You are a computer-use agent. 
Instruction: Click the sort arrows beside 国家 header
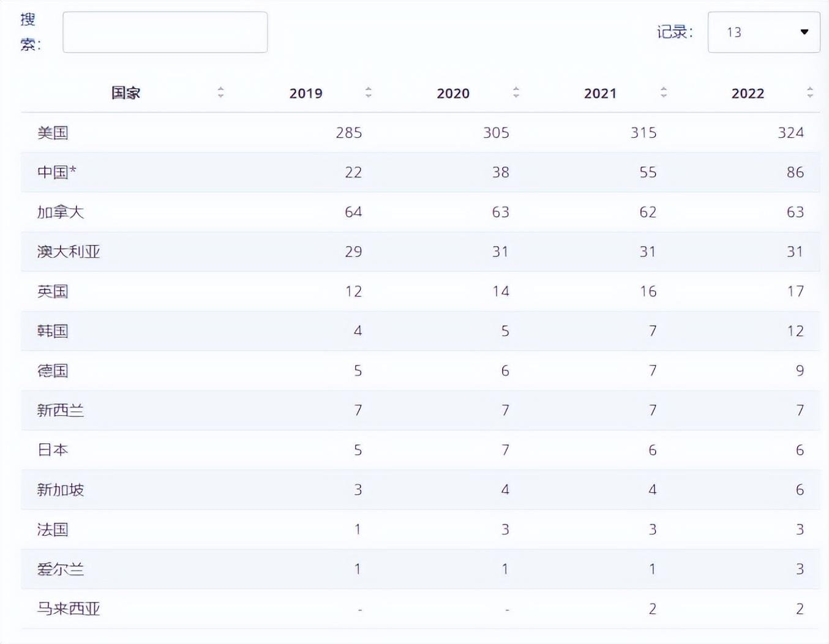click(220, 92)
